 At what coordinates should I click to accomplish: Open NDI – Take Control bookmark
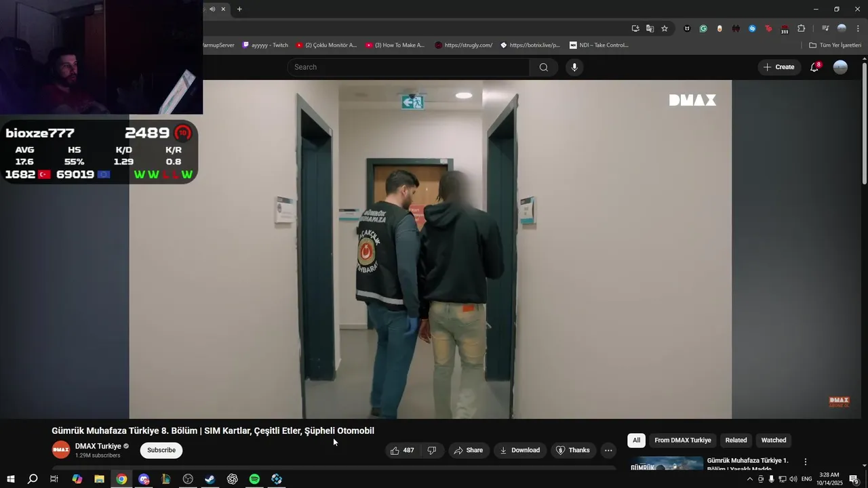tap(599, 45)
